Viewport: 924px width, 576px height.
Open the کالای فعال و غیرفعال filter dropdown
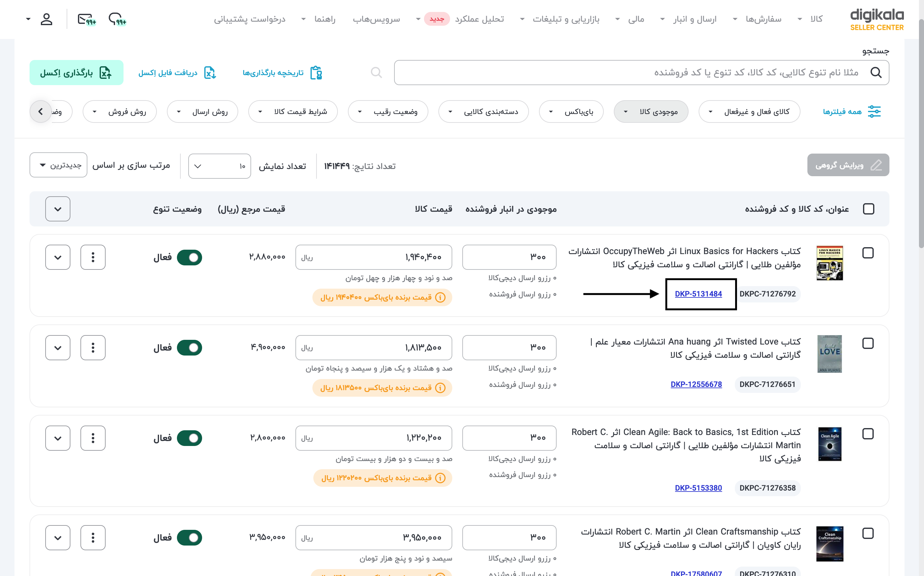click(749, 111)
